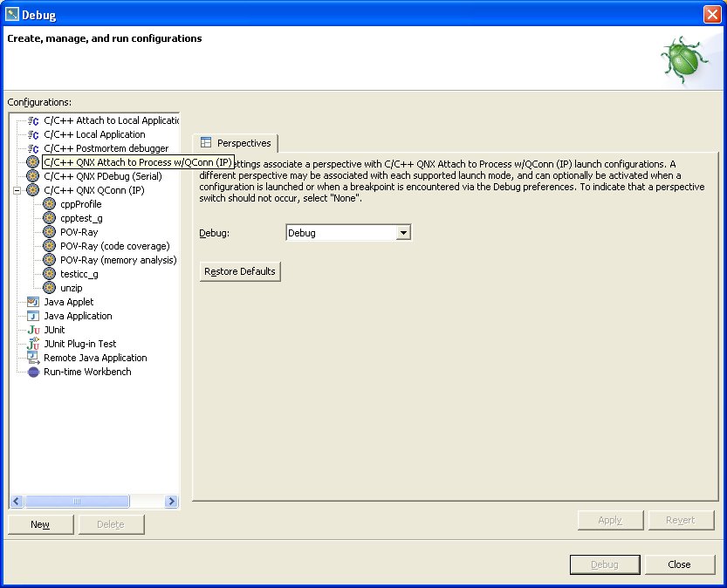Click the Close button at bottom
Viewport: 727px width, 588px height.
coord(679,564)
